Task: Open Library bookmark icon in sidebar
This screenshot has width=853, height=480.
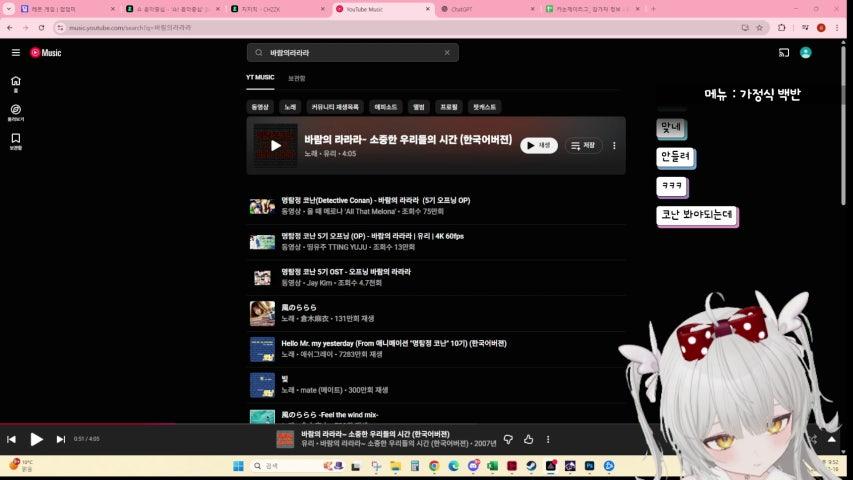Action: [16, 141]
